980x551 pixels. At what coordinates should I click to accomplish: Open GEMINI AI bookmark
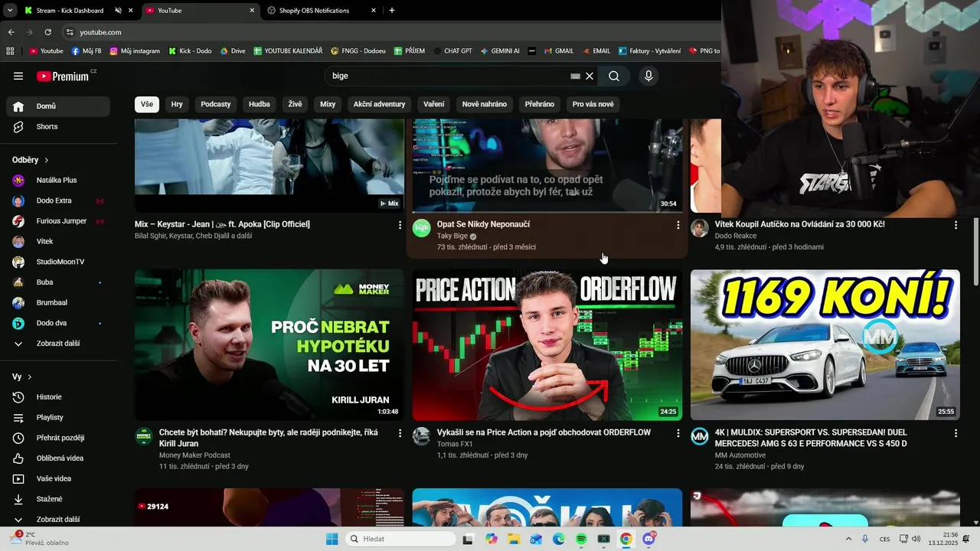pyautogui.click(x=500, y=51)
